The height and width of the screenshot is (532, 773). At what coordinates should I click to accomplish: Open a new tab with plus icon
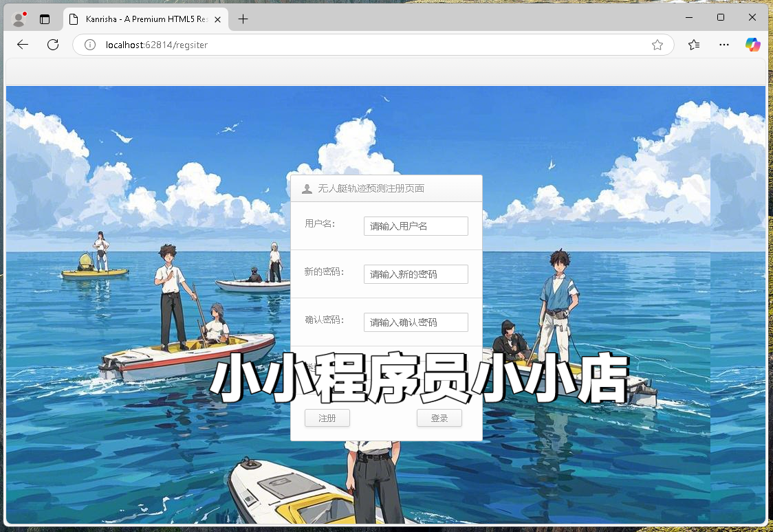243,19
